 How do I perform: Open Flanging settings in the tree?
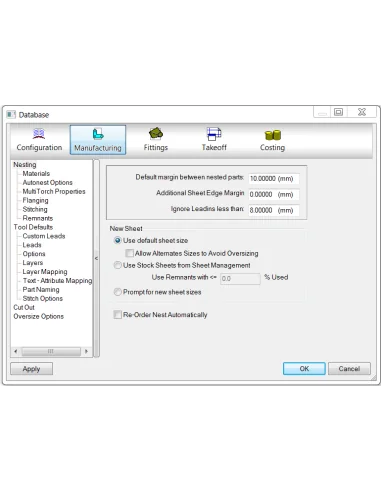click(x=35, y=201)
